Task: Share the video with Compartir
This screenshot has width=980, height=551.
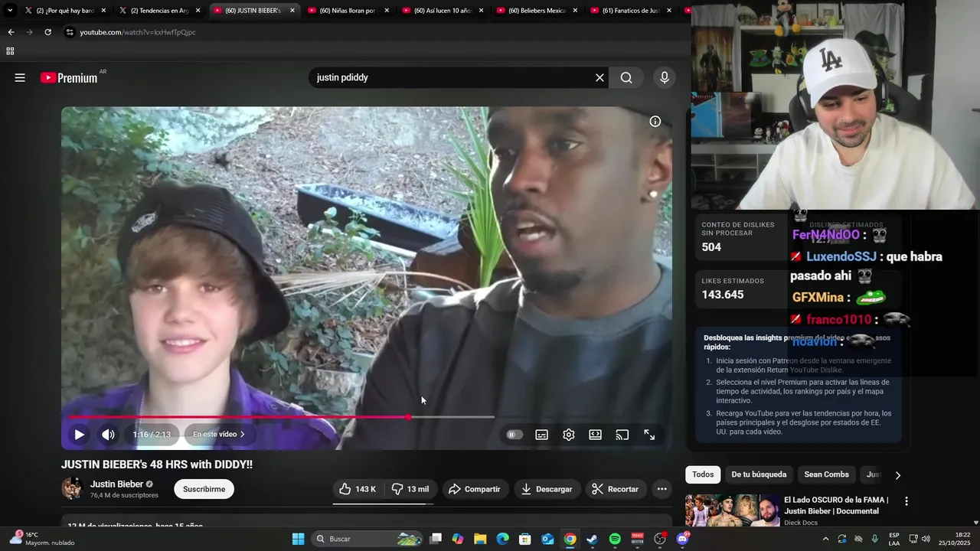Action: pyautogui.click(x=475, y=489)
